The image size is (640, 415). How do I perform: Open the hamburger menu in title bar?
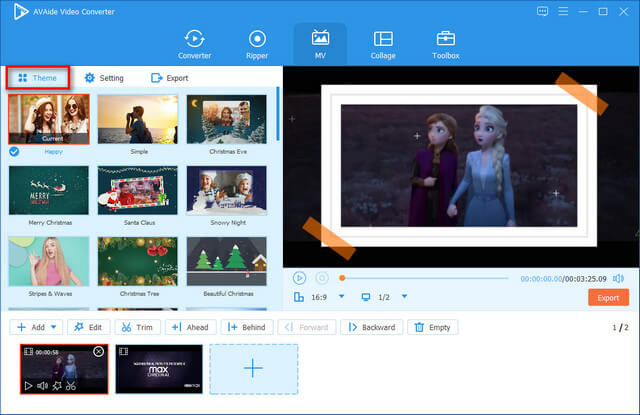(x=563, y=11)
